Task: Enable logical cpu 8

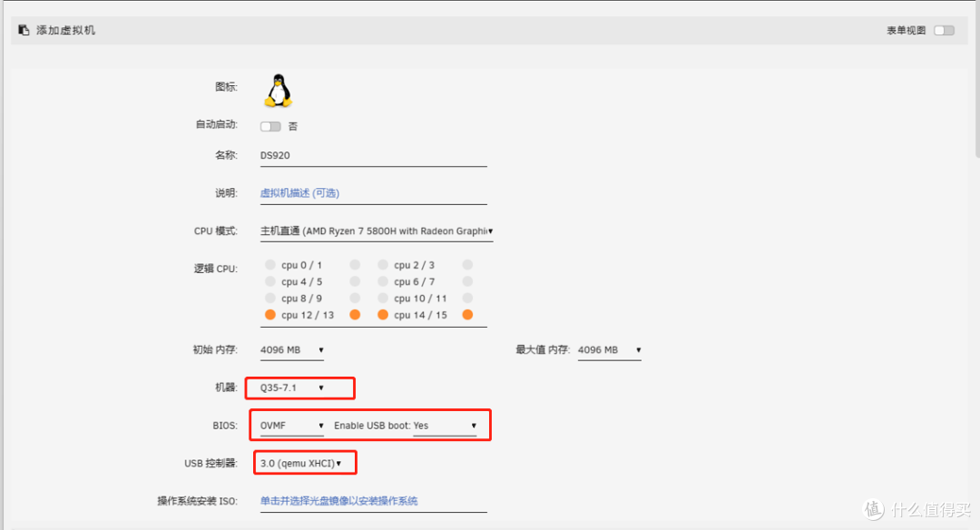Action: tap(270, 298)
